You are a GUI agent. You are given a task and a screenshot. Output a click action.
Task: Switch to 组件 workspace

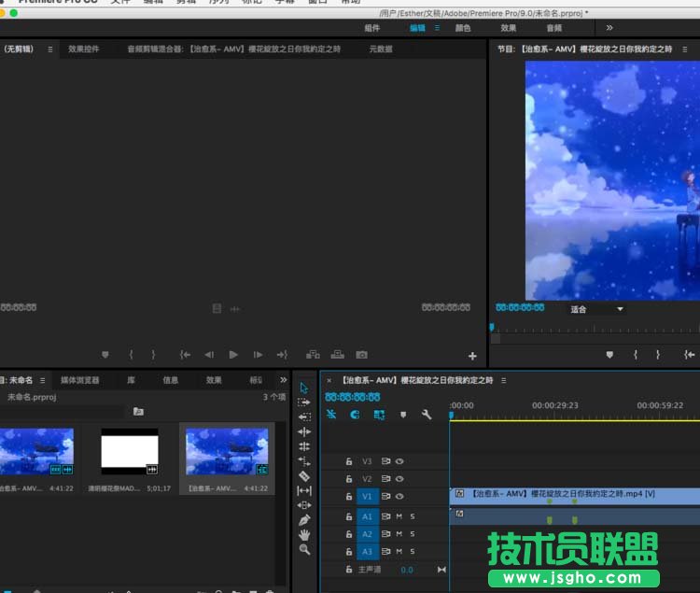coord(371,28)
